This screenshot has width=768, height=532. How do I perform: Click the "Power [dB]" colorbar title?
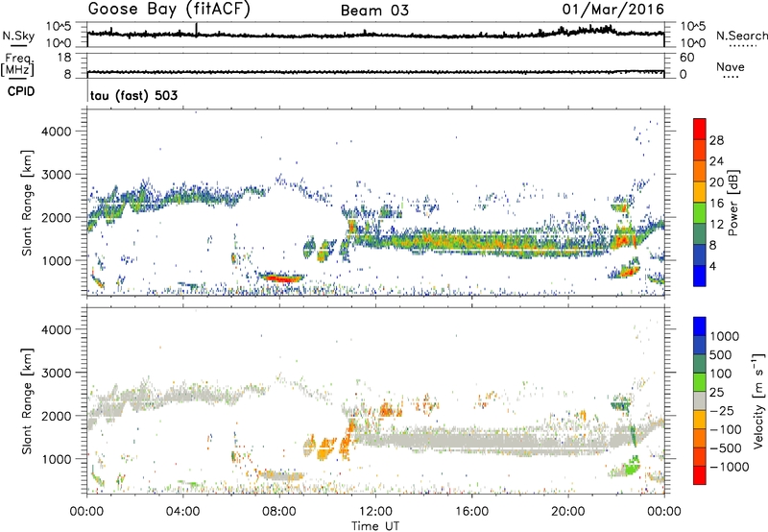(x=733, y=203)
